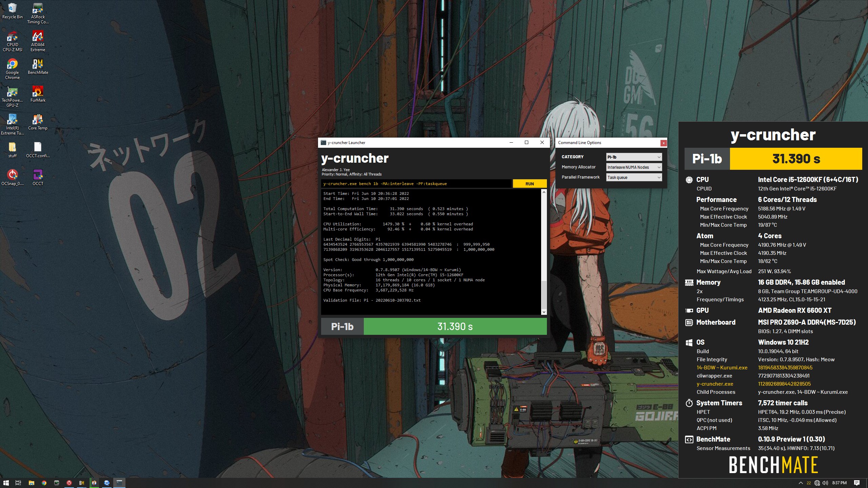Open the network status tray icon

[817, 483]
